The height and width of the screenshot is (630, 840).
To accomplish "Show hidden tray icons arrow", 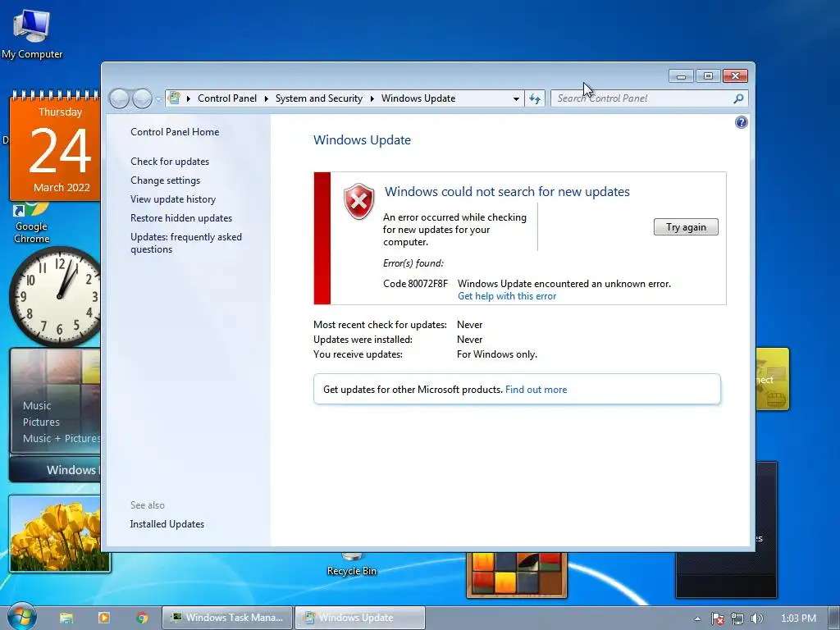I will [697, 619].
